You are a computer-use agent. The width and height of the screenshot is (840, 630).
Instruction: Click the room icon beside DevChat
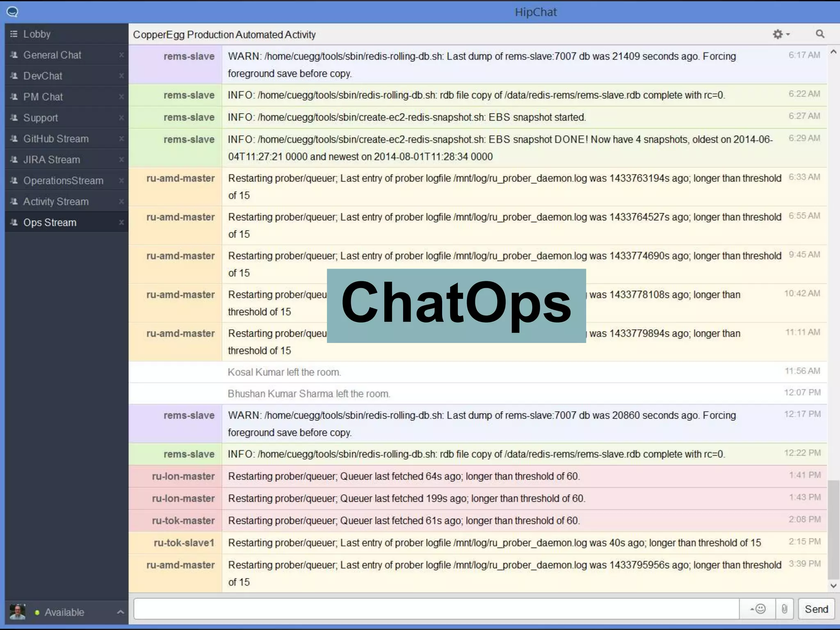pos(14,75)
